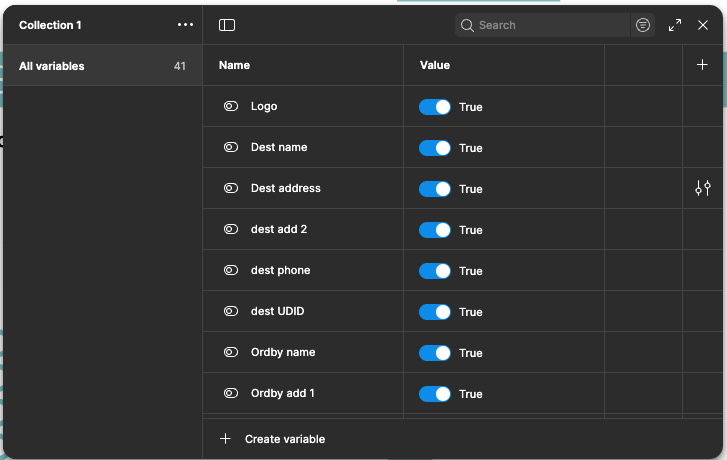Open edit variable settings for Dest address
727x460 pixels.
click(x=703, y=188)
